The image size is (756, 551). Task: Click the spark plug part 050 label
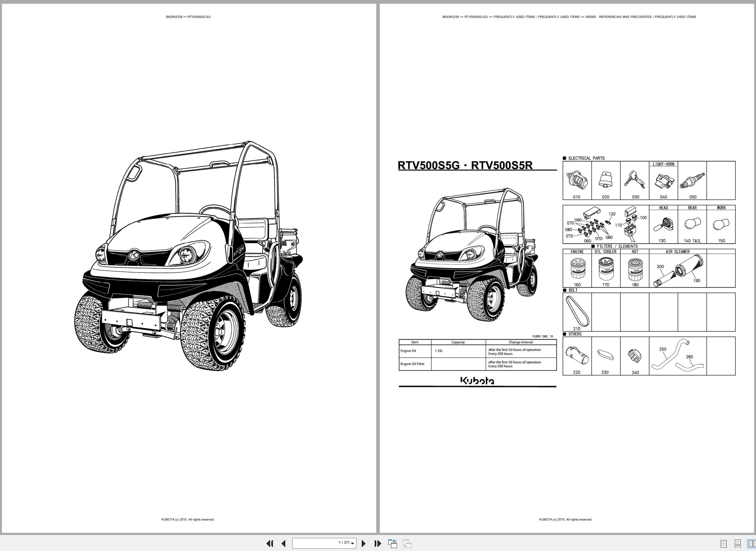click(x=693, y=197)
